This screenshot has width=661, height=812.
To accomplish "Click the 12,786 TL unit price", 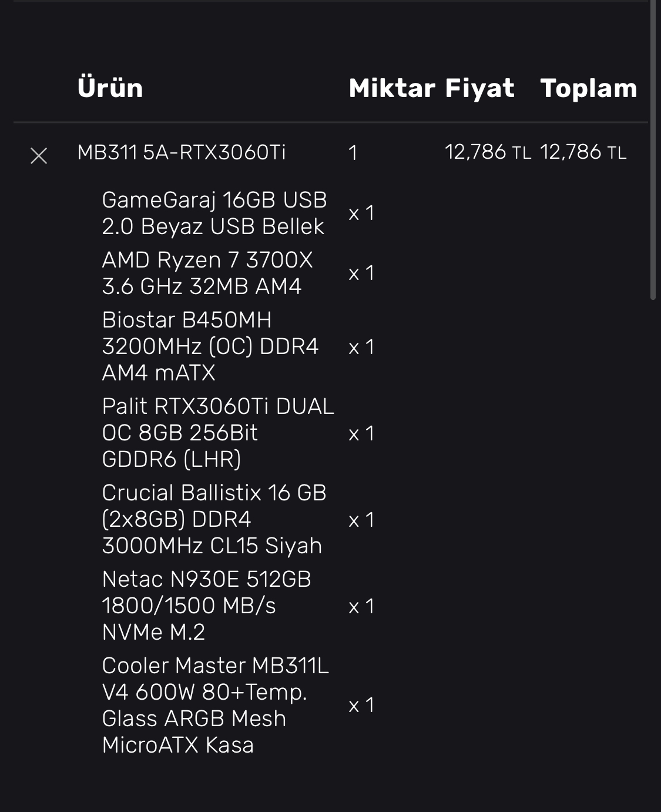I will point(488,152).
